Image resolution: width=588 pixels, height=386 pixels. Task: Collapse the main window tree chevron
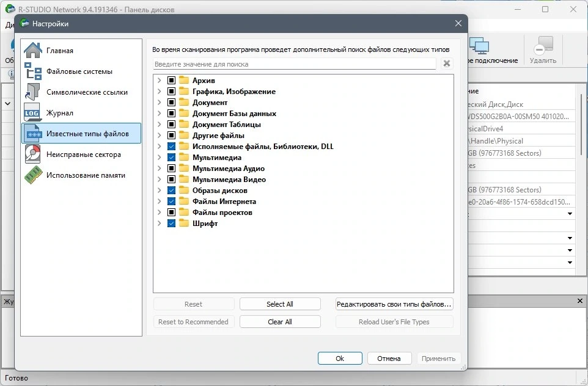(x=7, y=103)
